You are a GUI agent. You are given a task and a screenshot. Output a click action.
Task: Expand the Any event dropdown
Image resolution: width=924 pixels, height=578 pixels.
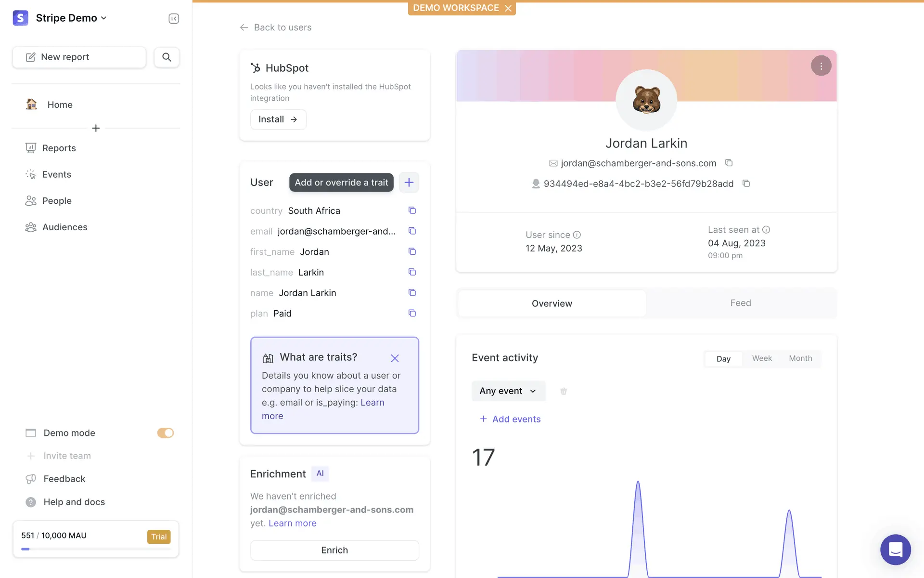pos(508,391)
